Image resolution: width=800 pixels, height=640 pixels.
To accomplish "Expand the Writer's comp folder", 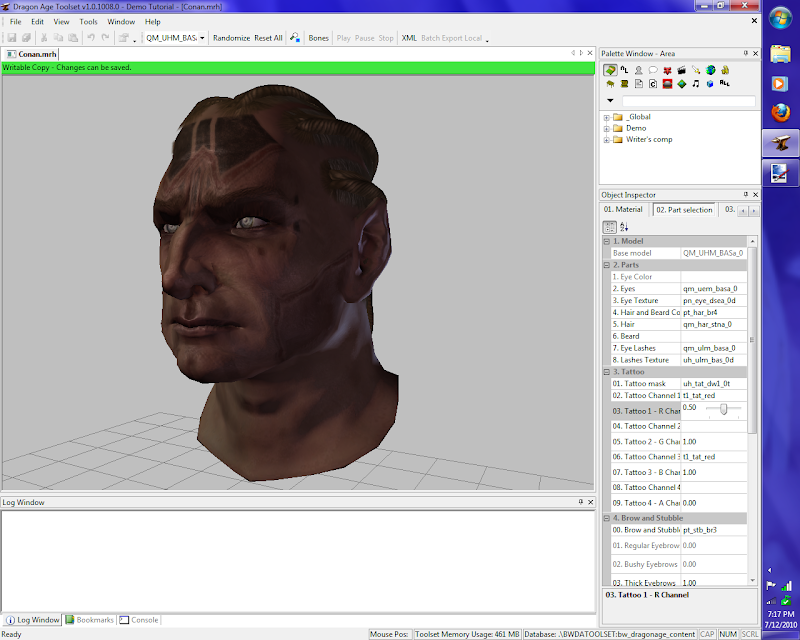I will click(606, 139).
